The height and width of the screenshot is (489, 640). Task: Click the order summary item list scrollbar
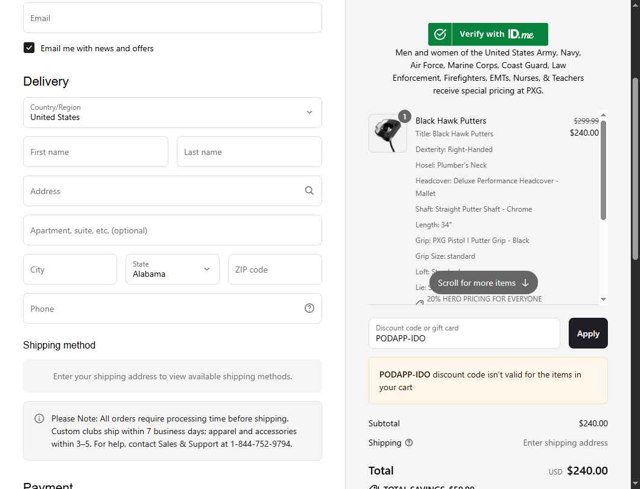pos(603,170)
